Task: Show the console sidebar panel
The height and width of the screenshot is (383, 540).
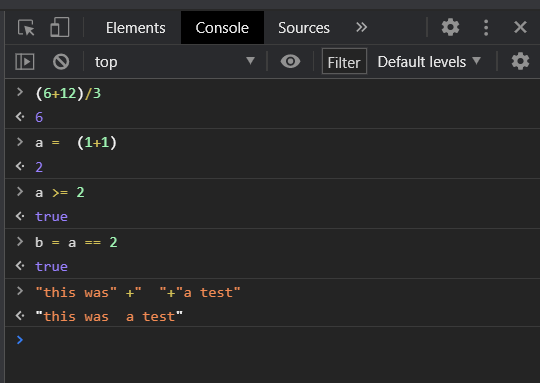Action: click(x=25, y=62)
